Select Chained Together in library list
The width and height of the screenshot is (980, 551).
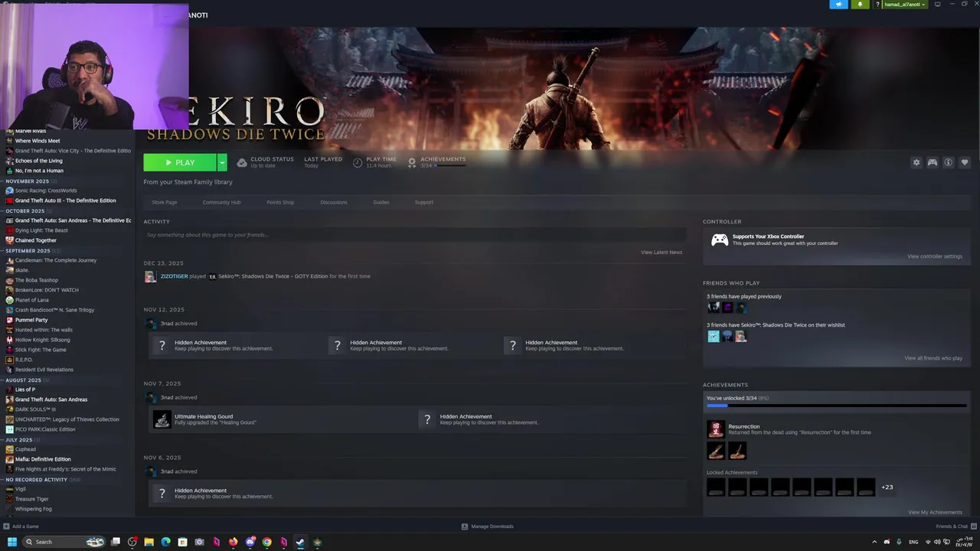pos(36,240)
